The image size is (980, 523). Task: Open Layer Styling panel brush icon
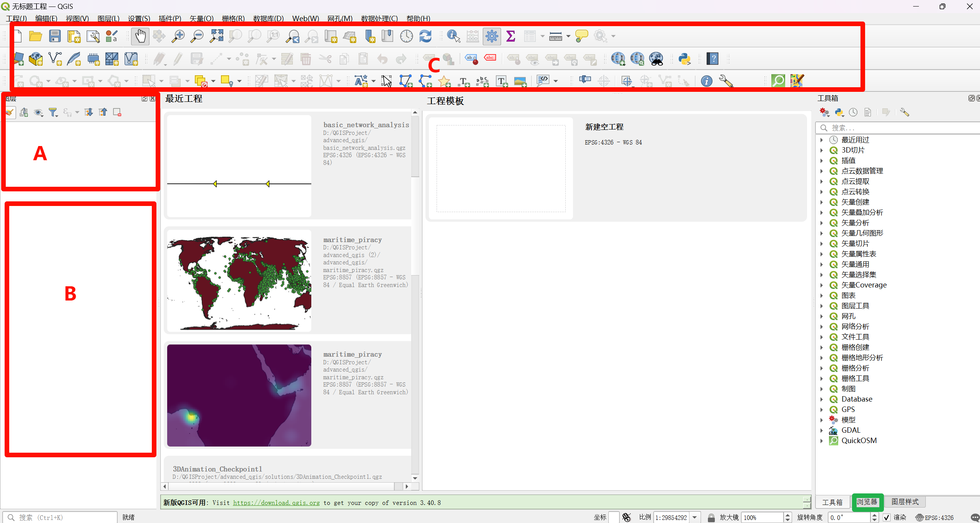[10, 112]
